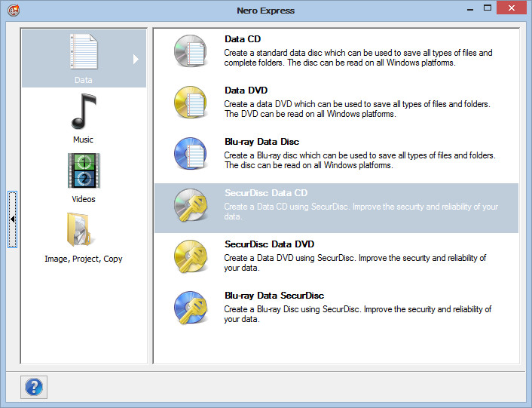Select the Videos category label
The width and height of the screenshot is (532, 408).
tap(84, 199)
